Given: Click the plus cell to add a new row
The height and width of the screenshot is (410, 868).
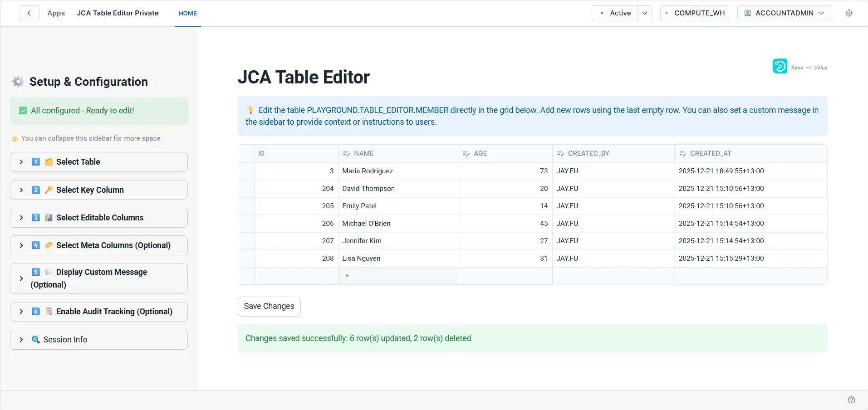Looking at the screenshot, I should (x=346, y=275).
